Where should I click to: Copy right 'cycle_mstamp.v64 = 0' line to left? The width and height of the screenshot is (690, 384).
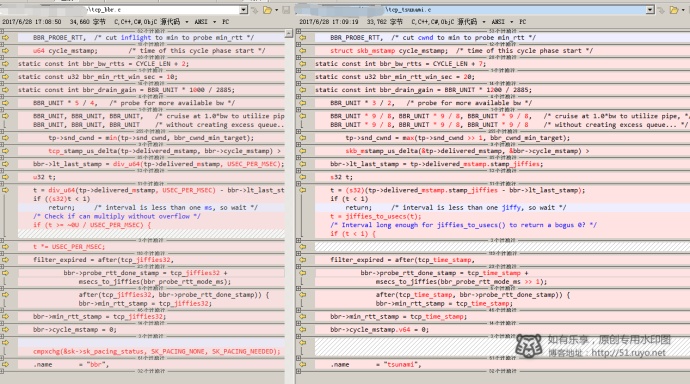tap(303, 329)
